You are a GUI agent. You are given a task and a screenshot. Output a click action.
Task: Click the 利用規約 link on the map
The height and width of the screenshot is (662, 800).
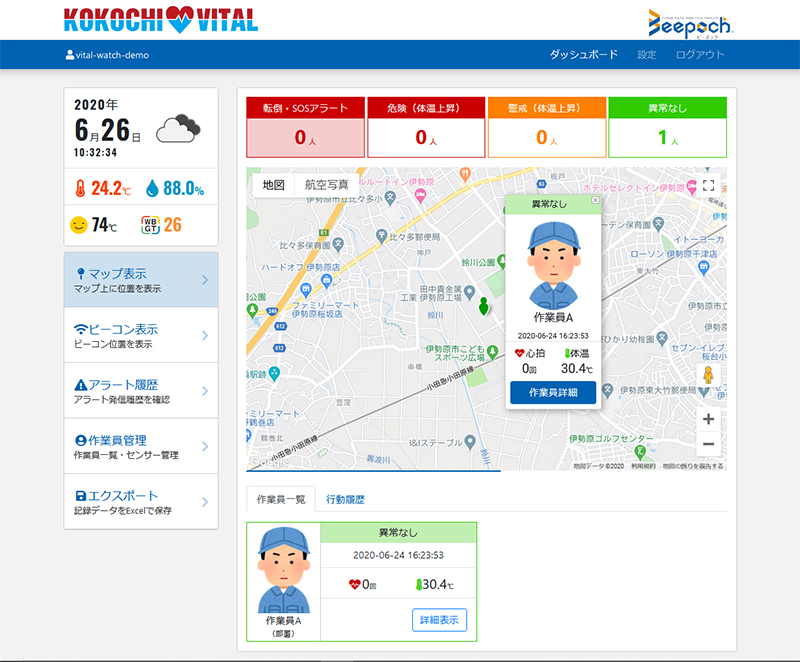coord(643,466)
